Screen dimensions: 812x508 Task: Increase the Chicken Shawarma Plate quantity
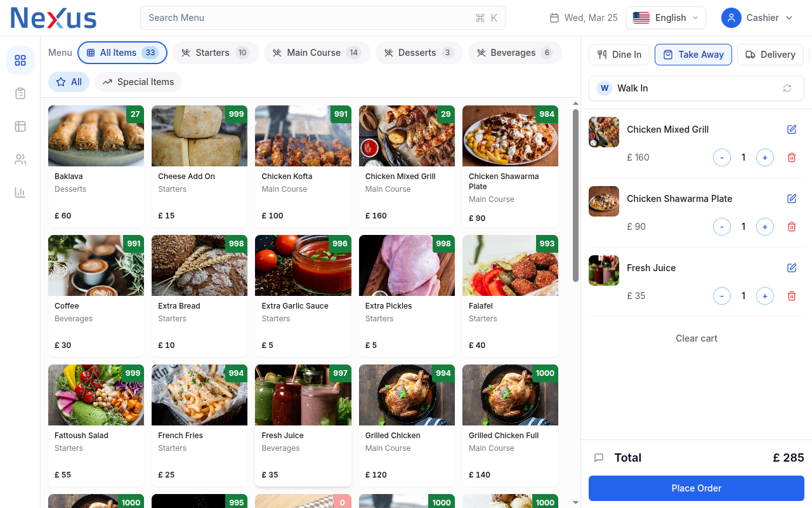click(765, 227)
